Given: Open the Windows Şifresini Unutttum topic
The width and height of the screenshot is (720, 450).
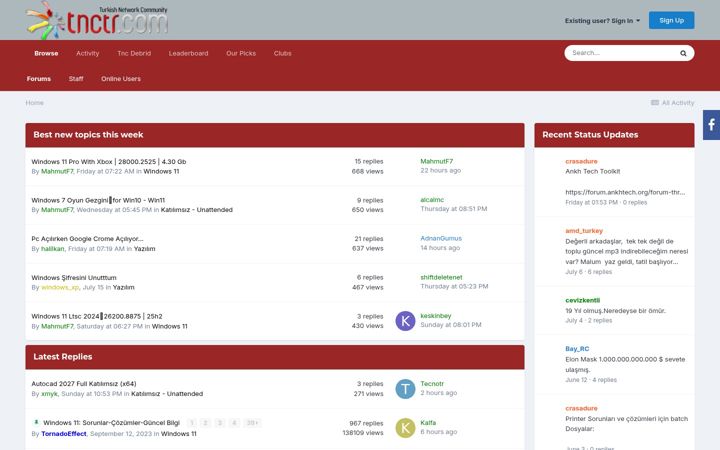Looking at the screenshot, I should click(x=73, y=277).
